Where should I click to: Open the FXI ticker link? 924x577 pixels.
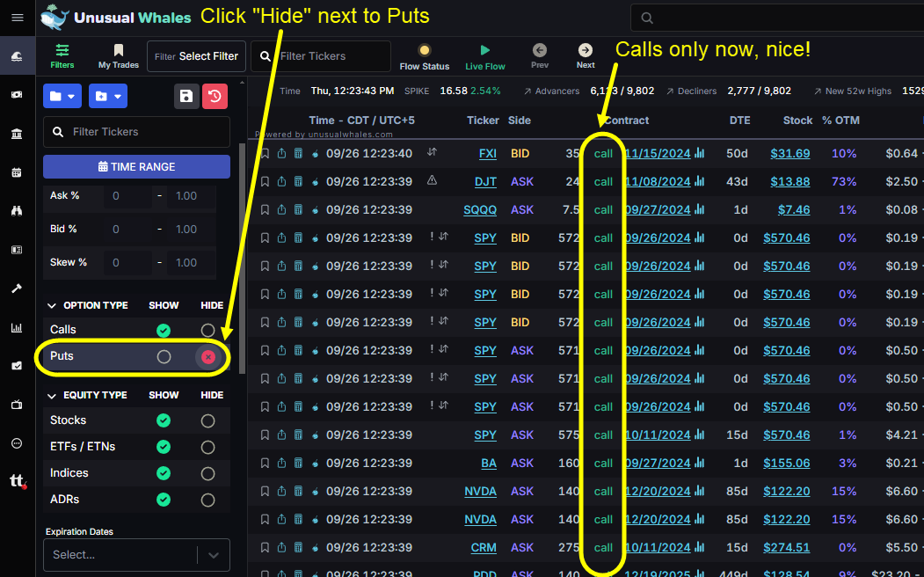(488, 154)
